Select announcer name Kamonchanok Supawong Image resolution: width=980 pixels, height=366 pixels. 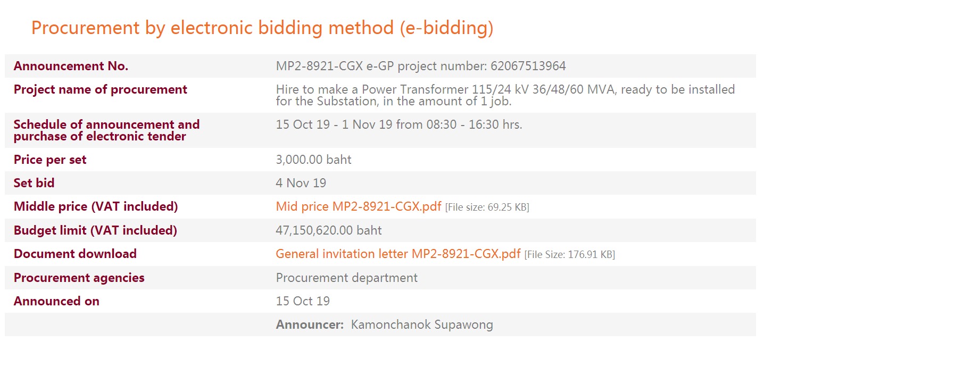click(422, 325)
